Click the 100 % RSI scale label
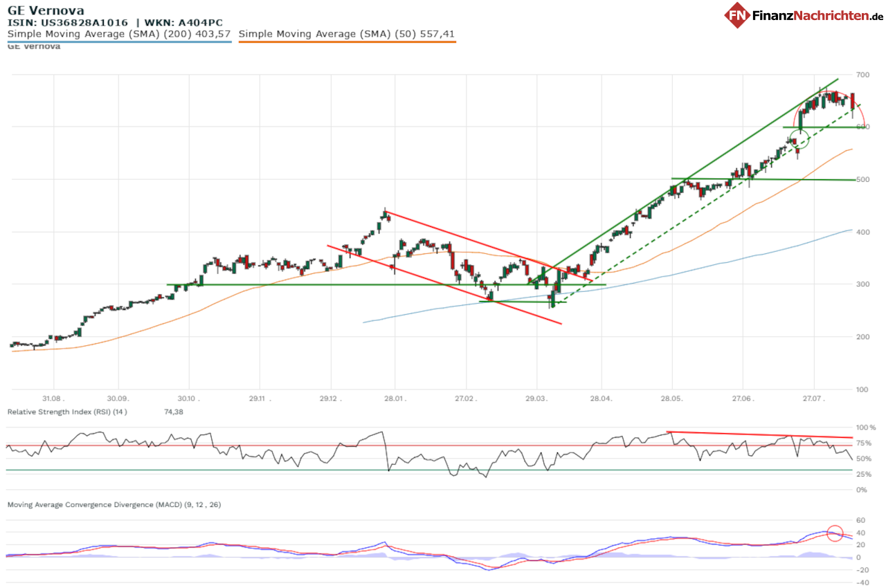886x588 pixels. [x=866, y=428]
